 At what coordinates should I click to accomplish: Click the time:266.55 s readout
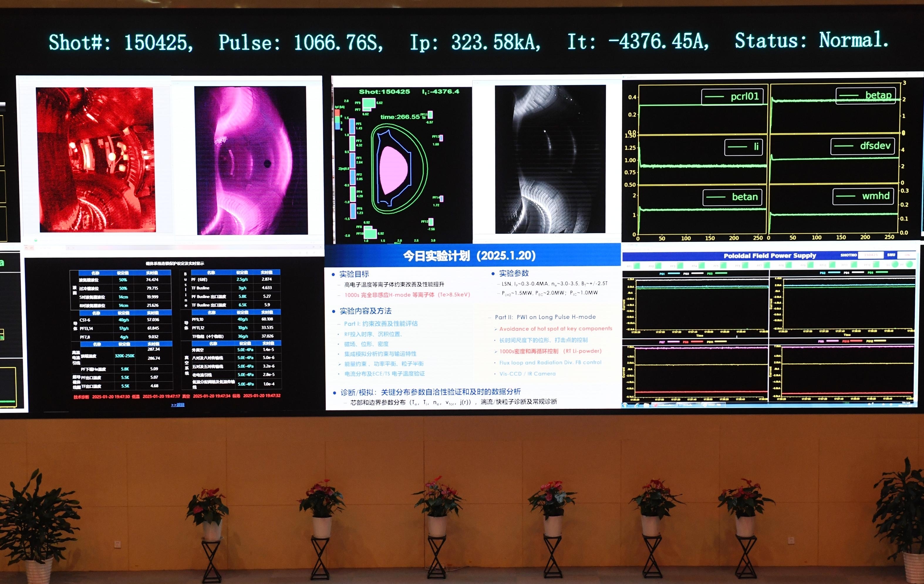403,117
